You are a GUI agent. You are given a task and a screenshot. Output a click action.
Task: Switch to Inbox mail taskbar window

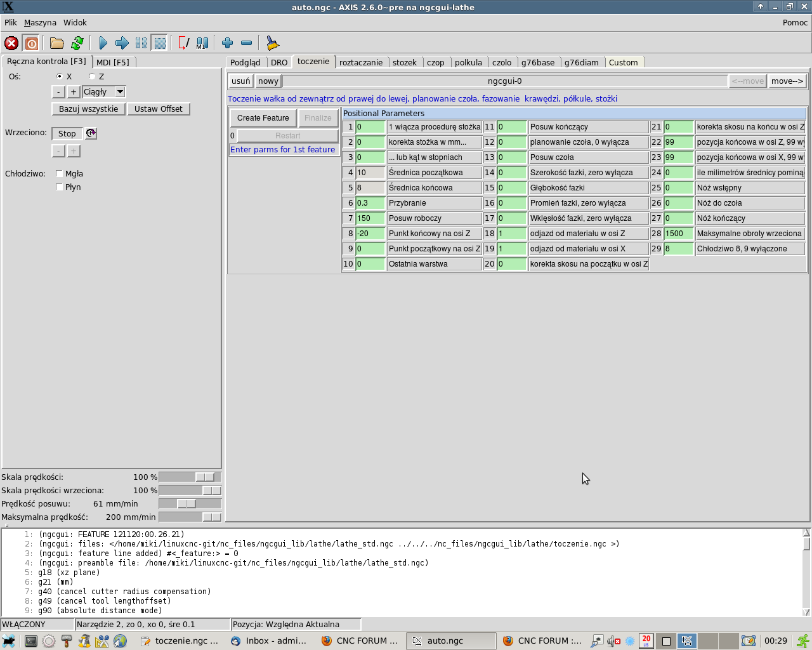pos(270,641)
